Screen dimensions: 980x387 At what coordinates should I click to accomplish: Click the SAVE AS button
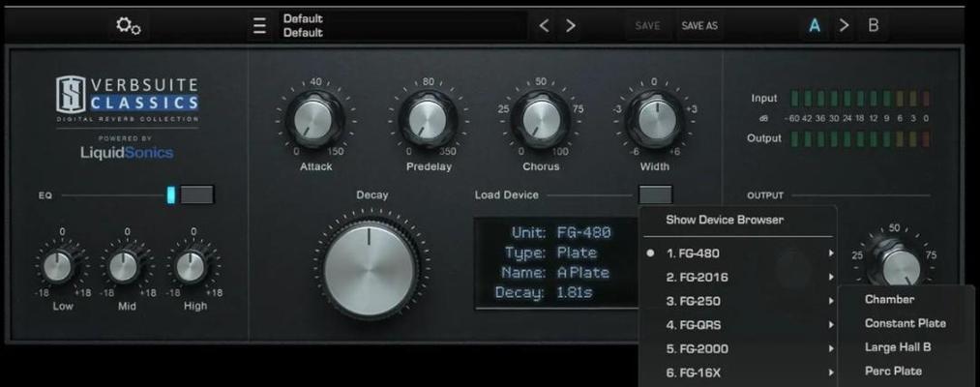pyautogui.click(x=699, y=25)
